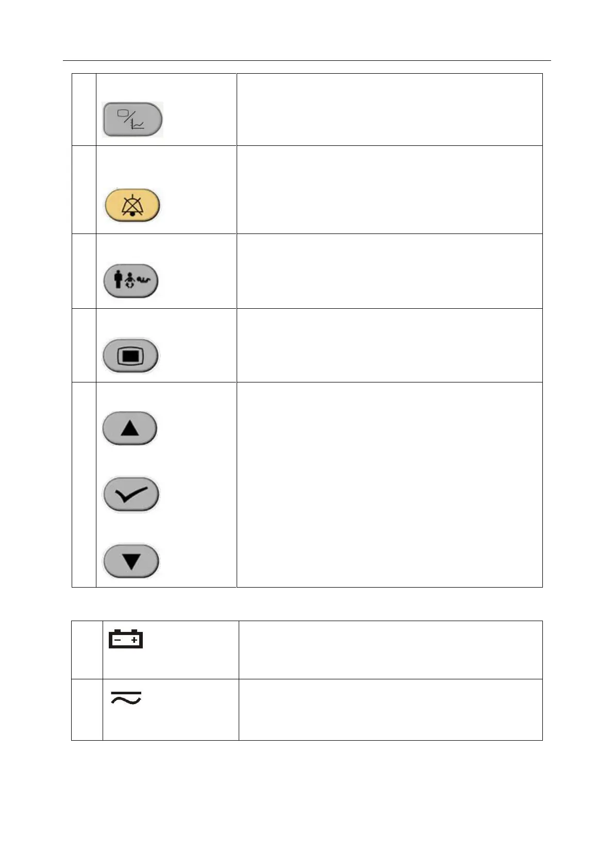Screen dimensions: 614x868
Task: Click the empty description cell beside AC power symbol
Action: (390, 710)
